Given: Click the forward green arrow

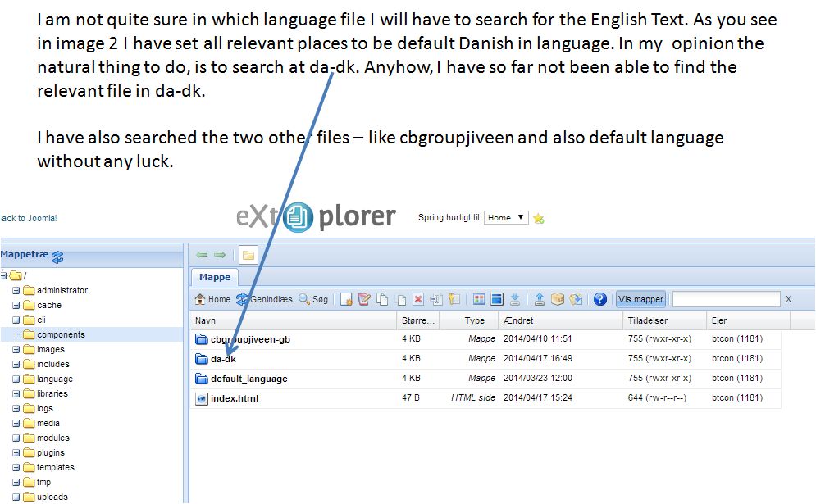Looking at the screenshot, I should point(220,255).
